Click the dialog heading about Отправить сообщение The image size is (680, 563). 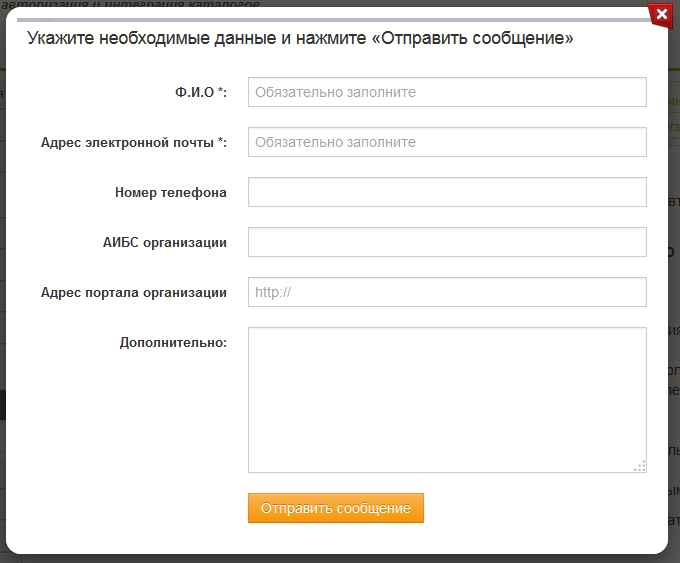tap(300, 39)
